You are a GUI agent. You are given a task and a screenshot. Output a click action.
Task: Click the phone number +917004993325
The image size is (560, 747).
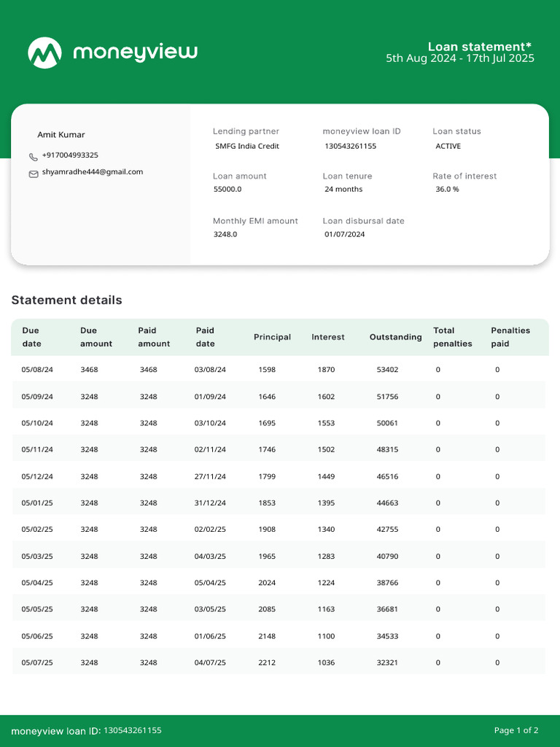70,155
